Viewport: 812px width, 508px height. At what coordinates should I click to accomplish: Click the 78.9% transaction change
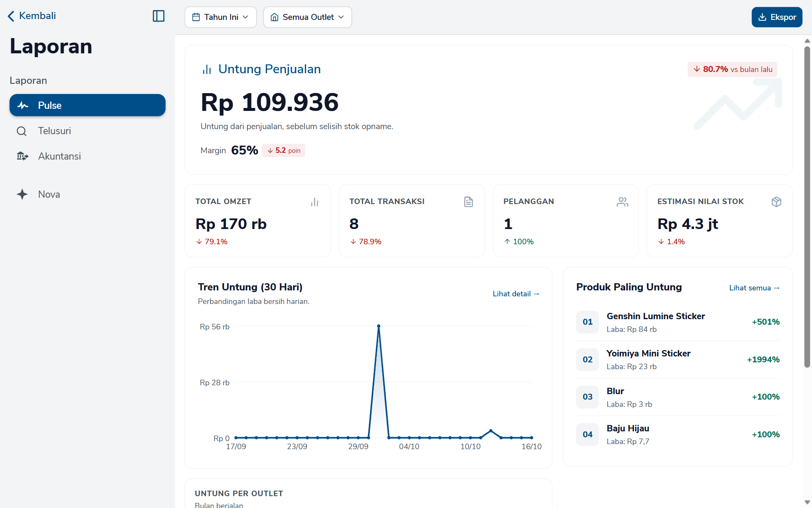tap(366, 242)
